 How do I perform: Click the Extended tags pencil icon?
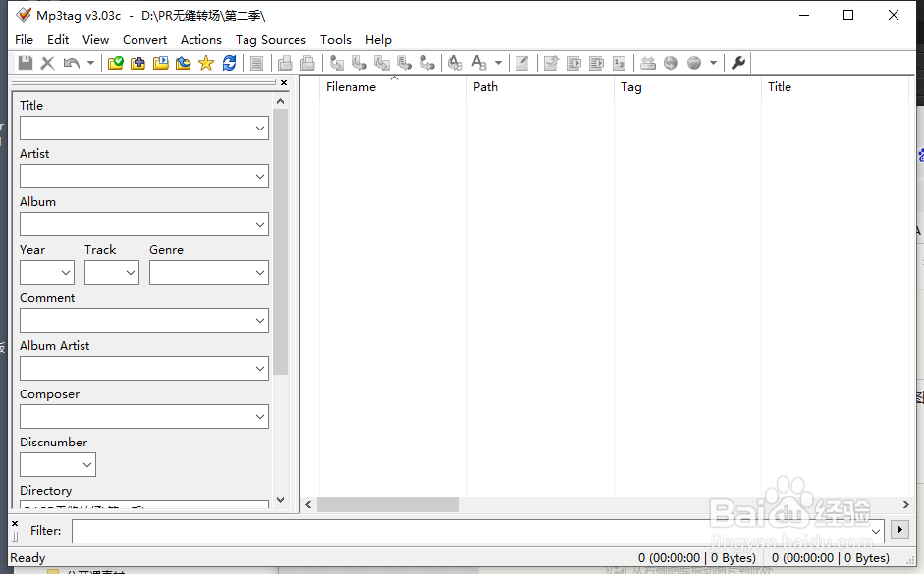click(x=522, y=63)
